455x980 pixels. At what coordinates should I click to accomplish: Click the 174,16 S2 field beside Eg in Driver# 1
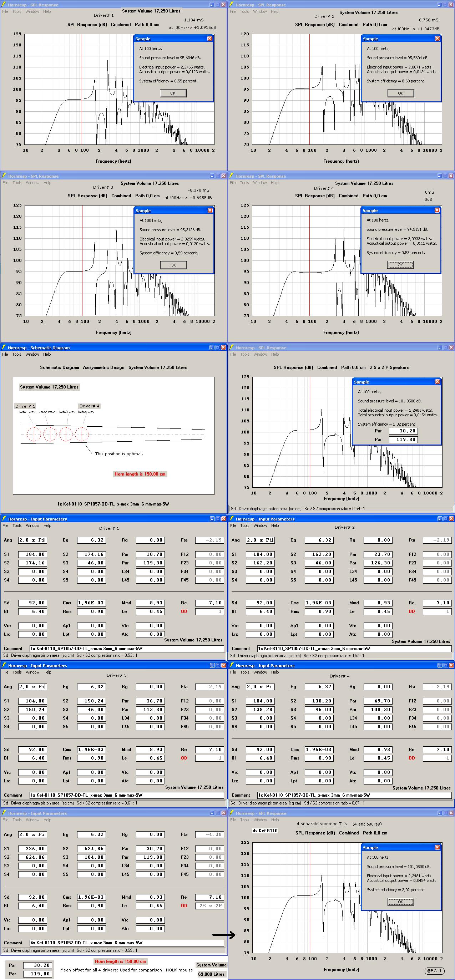point(91,554)
